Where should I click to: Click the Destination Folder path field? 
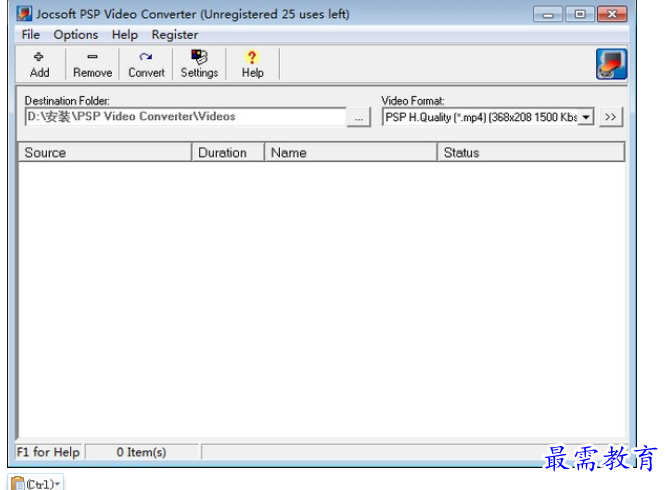[x=185, y=117]
